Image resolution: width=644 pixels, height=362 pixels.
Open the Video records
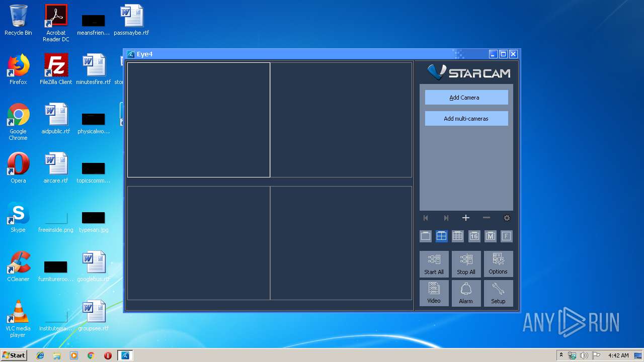click(434, 293)
